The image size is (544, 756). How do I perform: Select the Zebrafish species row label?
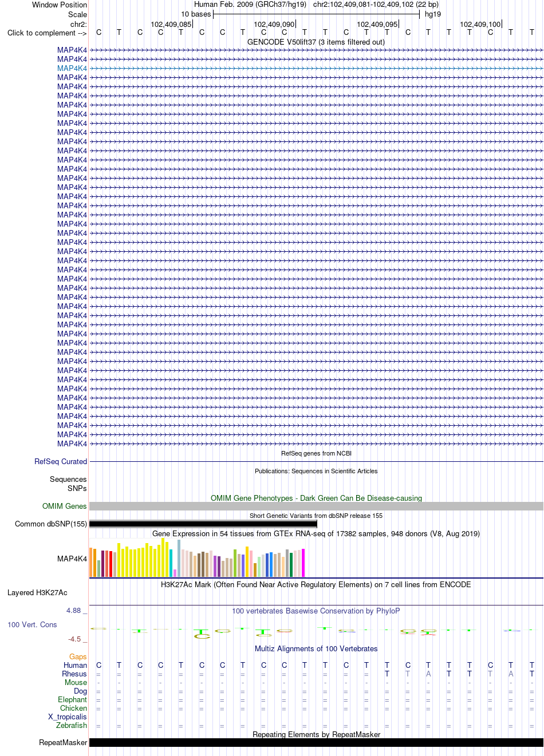coord(72,725)
